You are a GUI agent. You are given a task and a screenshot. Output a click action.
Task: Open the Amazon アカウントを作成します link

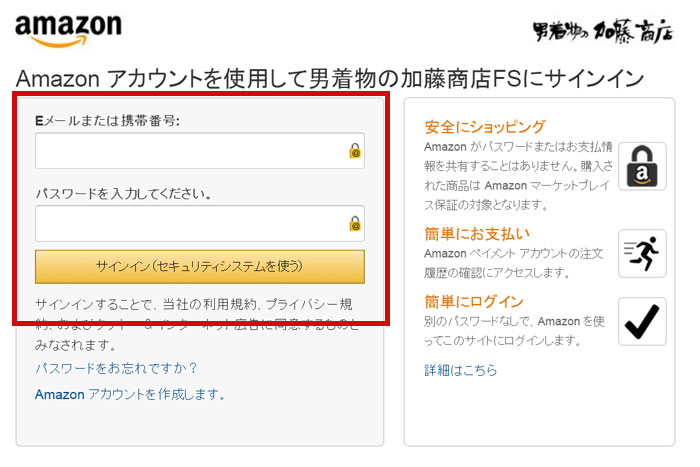pyautogui.click(x=129, y=394)
